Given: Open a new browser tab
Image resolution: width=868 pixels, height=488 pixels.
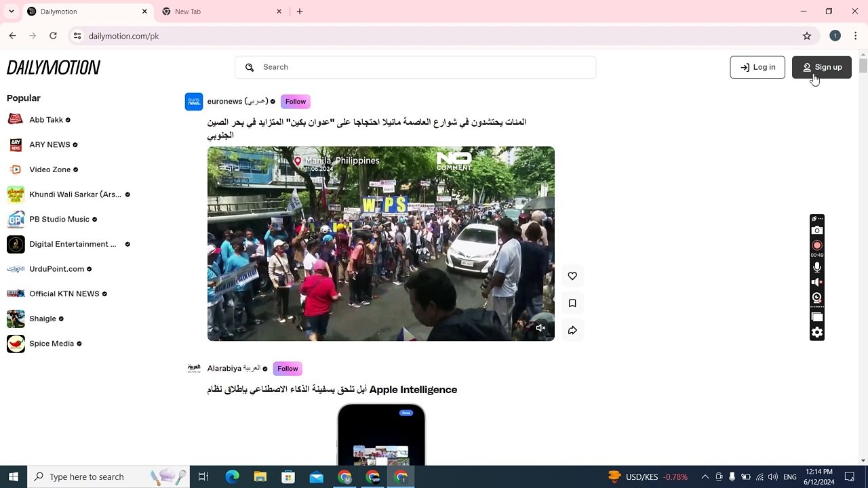Looking at the screenshot, I should (300, 12).
